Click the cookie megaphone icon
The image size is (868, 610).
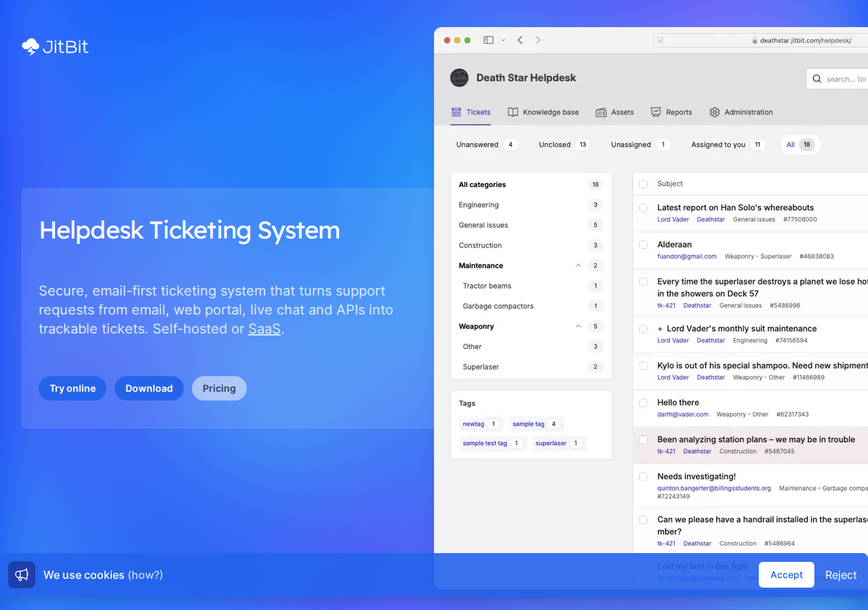[x=22, y=575]
